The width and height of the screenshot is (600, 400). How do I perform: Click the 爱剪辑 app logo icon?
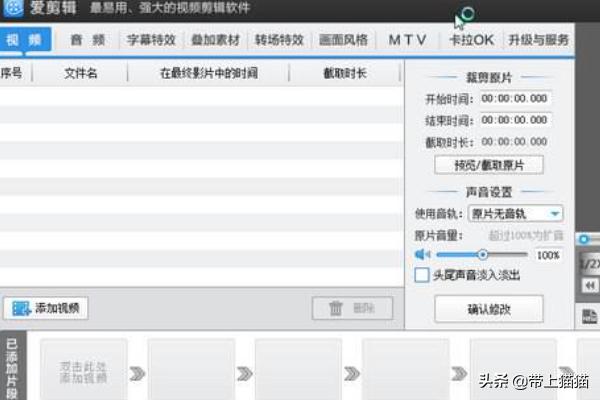tap(14, 11)
